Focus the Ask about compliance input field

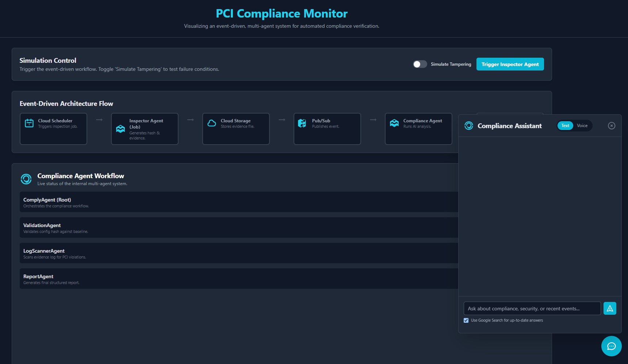click(532, 309)
